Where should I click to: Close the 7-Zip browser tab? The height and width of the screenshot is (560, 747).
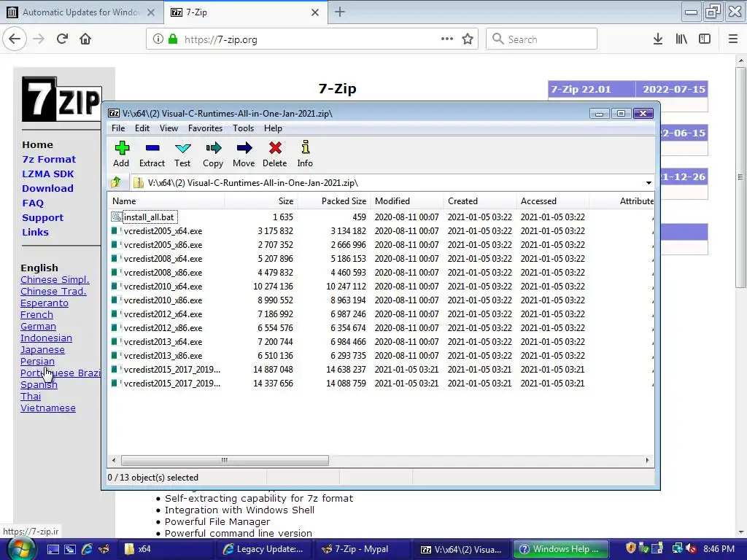click(x=315, y=12)
